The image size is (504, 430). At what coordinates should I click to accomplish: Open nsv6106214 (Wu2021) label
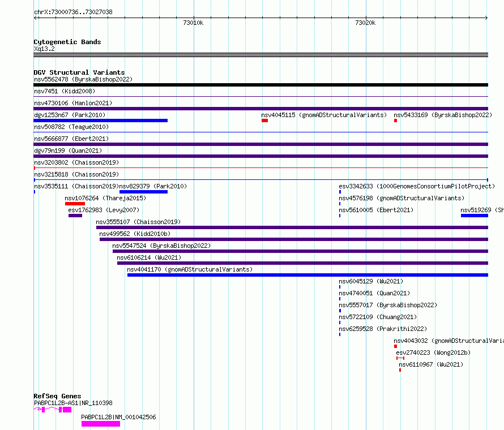[149, 257]
